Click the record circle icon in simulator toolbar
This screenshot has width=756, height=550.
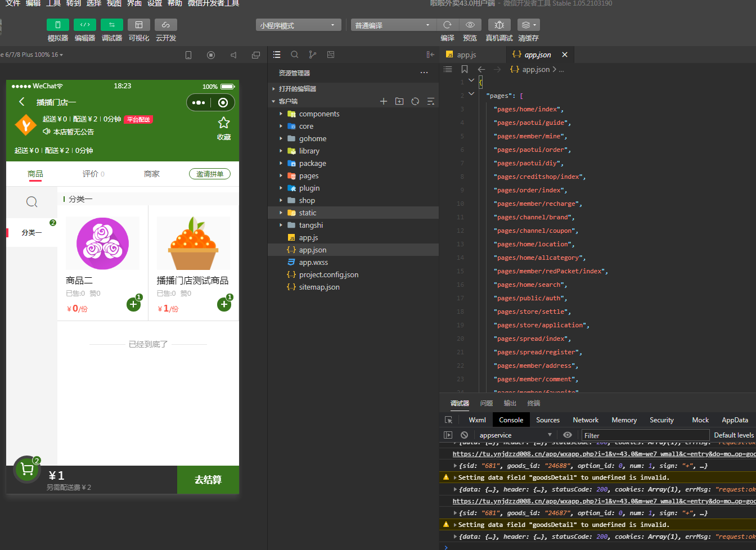coord(211,55)
